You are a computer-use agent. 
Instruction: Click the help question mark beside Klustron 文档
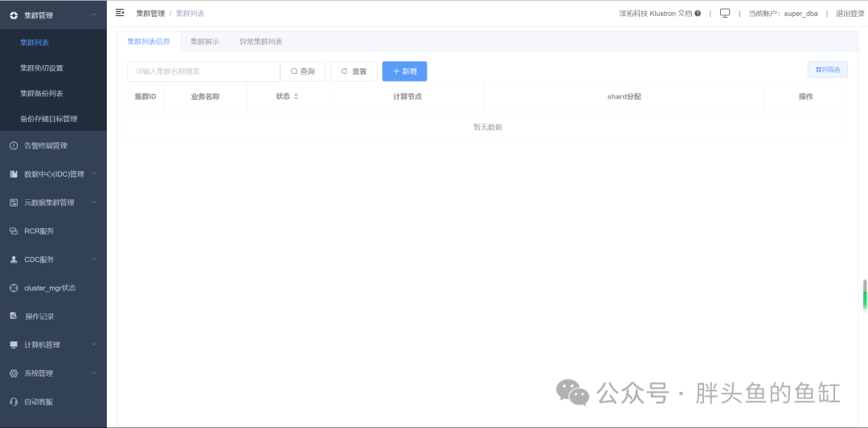click(698, 14)
